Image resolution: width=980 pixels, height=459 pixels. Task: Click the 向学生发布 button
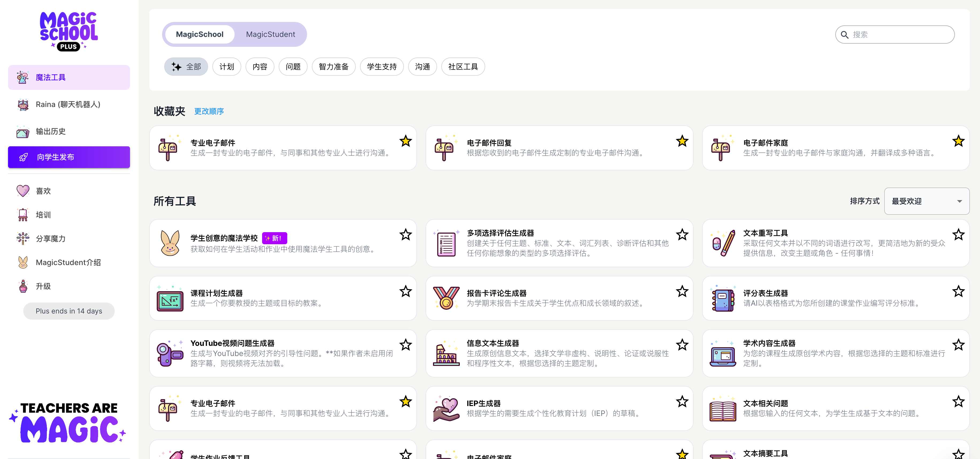point(69,157)
